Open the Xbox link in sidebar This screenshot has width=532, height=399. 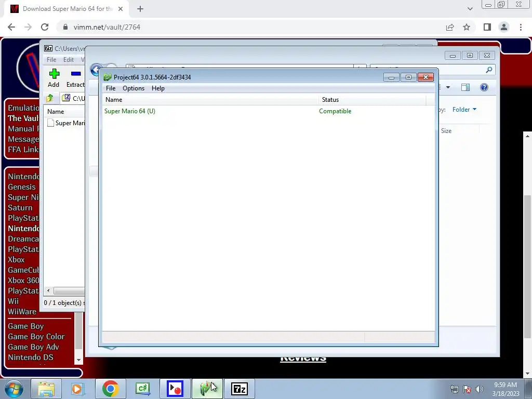(16, 260)
